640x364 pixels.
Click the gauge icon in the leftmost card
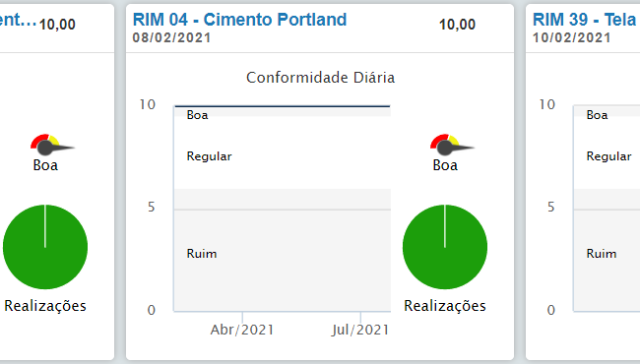coord(52,145)
